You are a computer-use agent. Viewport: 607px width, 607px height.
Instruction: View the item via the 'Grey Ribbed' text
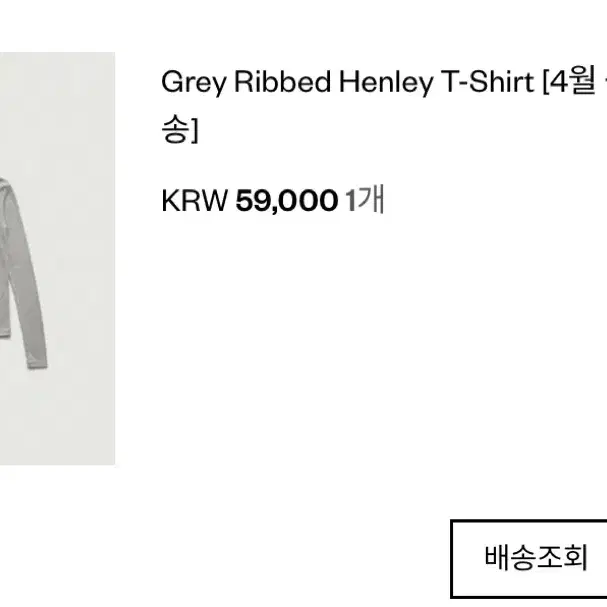246,82
